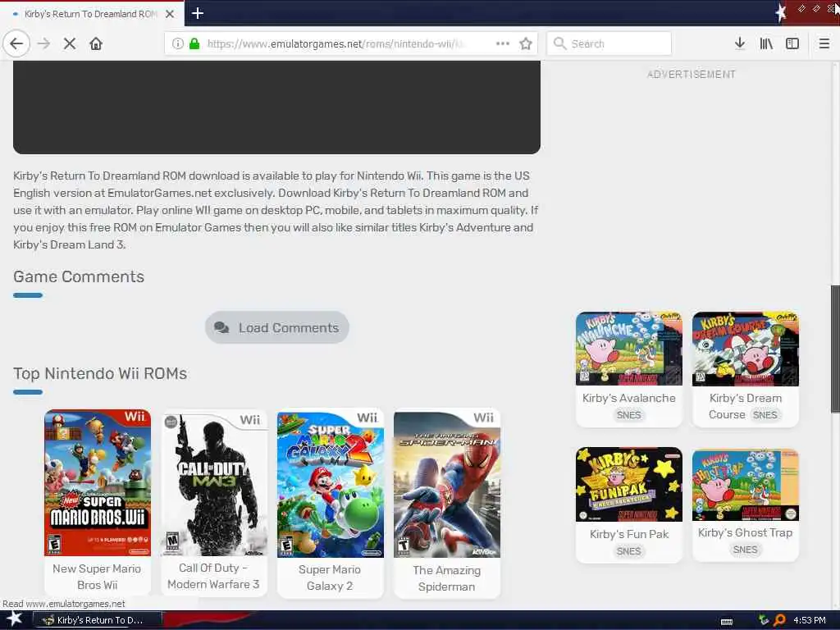Click the Kirby's Dream Course title link
This screenshot has width=840, height=630.
[x=745, y=406]
